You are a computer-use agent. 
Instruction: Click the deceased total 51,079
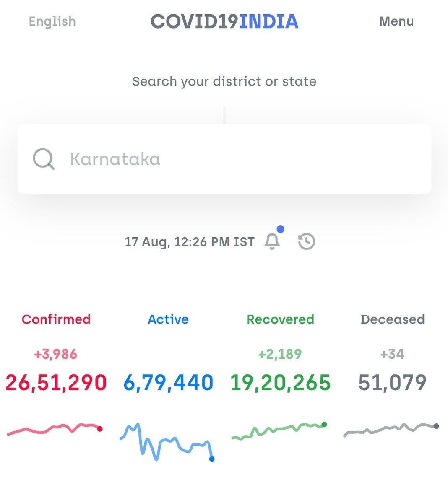(393, 383)
